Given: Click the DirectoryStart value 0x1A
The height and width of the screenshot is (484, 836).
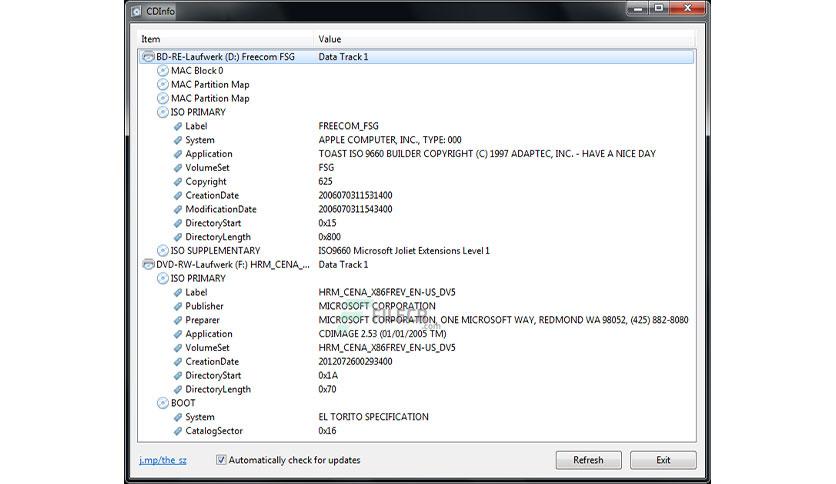Looking at the screenshot, I should [x=328, y=375].
